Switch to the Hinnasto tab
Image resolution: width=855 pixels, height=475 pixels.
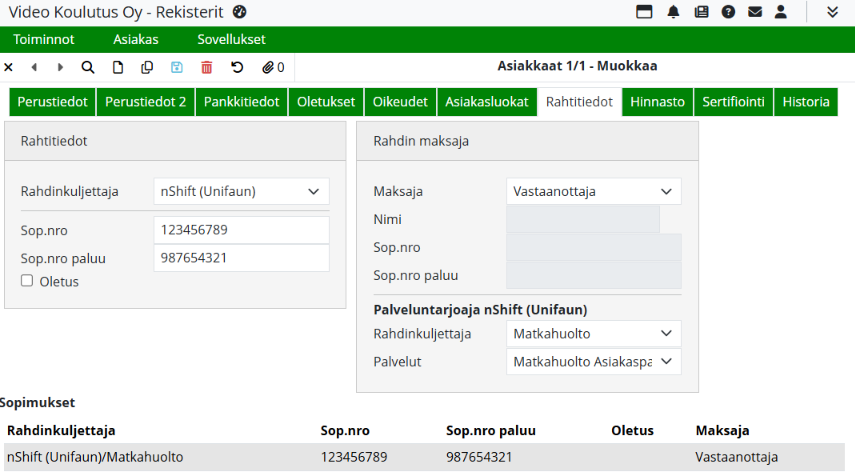click(x=657, y=102)
